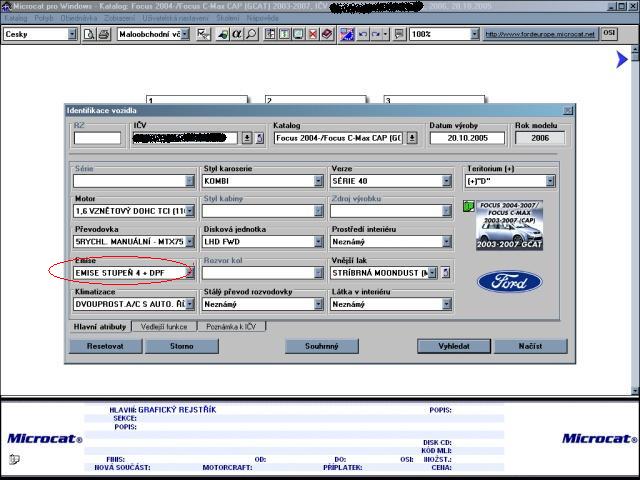Click the binoculars search toolbar icon
The image size is (640, 480).
(221, 34)
